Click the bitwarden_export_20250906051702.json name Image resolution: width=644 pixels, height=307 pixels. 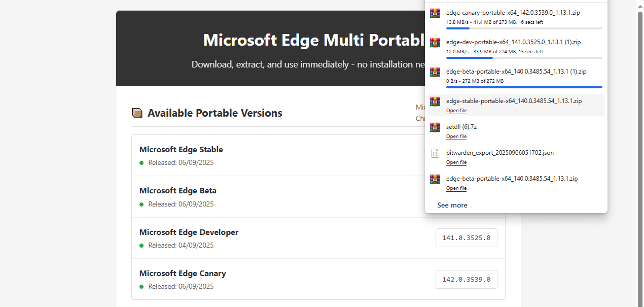[500, 153]
